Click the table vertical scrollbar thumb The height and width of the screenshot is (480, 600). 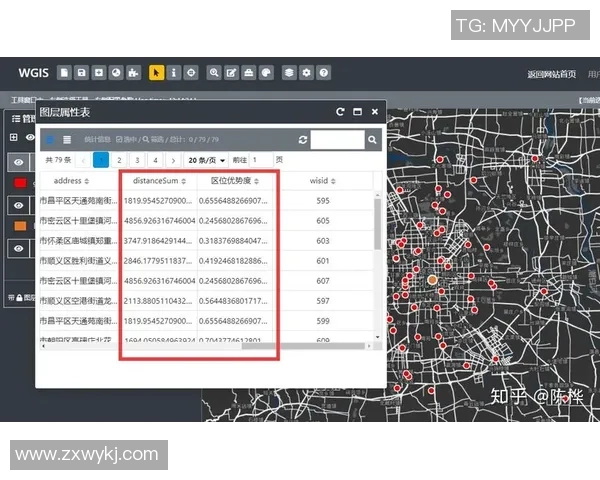(377, 224)
